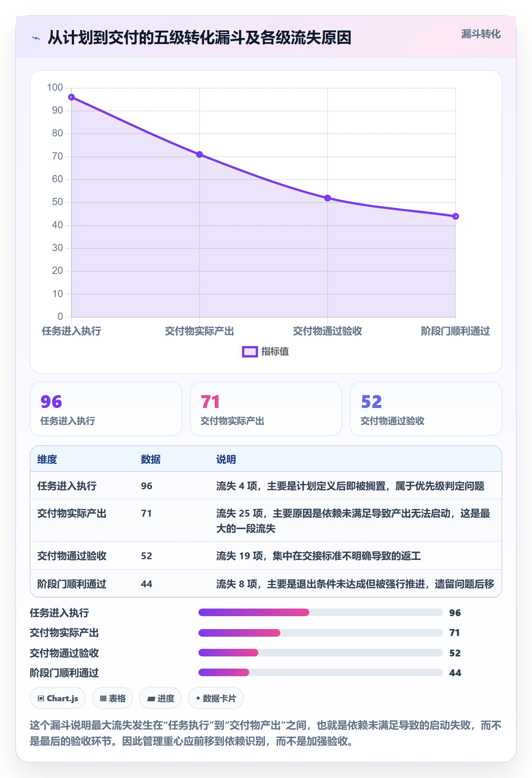Select the 任务进入执行 table row cell
The height and width of the screenshot is (778, 532).
67,486
